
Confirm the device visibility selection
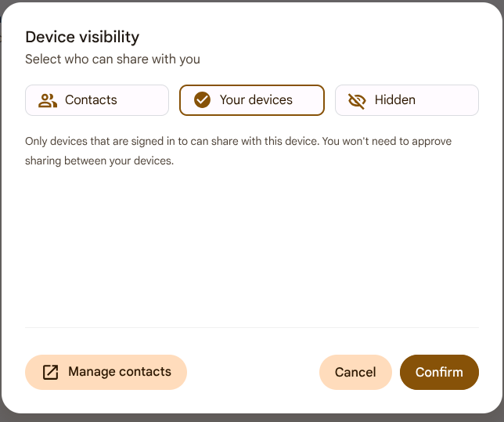439,372
